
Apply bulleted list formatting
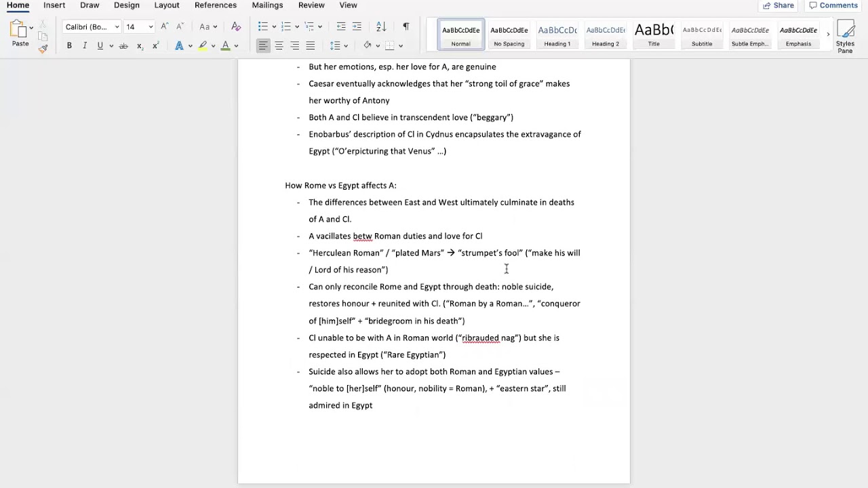262,26
